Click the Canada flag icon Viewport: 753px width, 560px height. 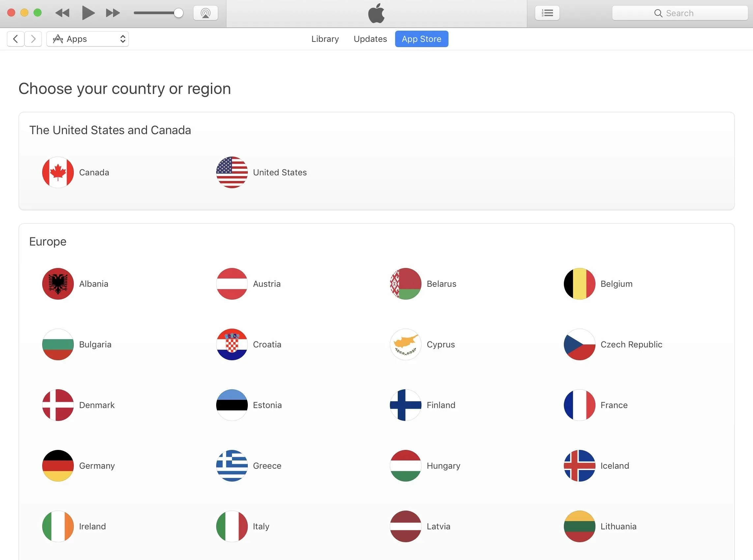[x=58, y=172]
